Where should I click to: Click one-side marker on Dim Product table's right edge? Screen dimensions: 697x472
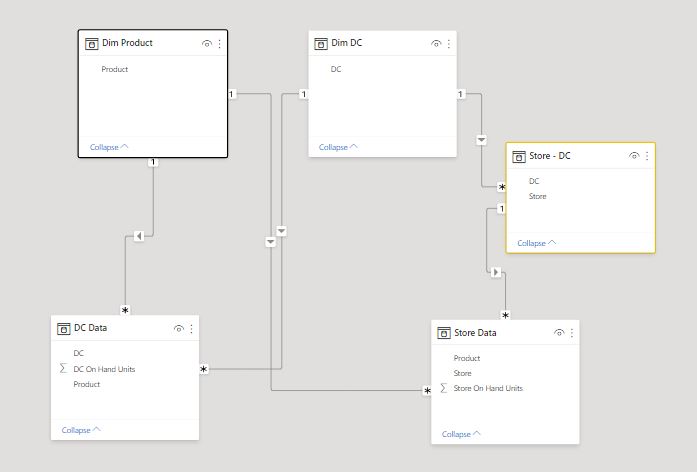(x=232, y=94)
